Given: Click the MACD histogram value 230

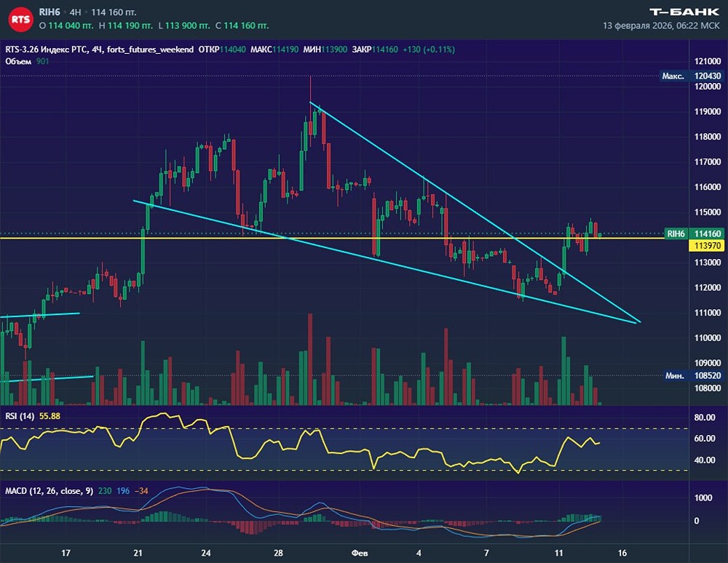Looking at the screenshot, I should 105,491.
